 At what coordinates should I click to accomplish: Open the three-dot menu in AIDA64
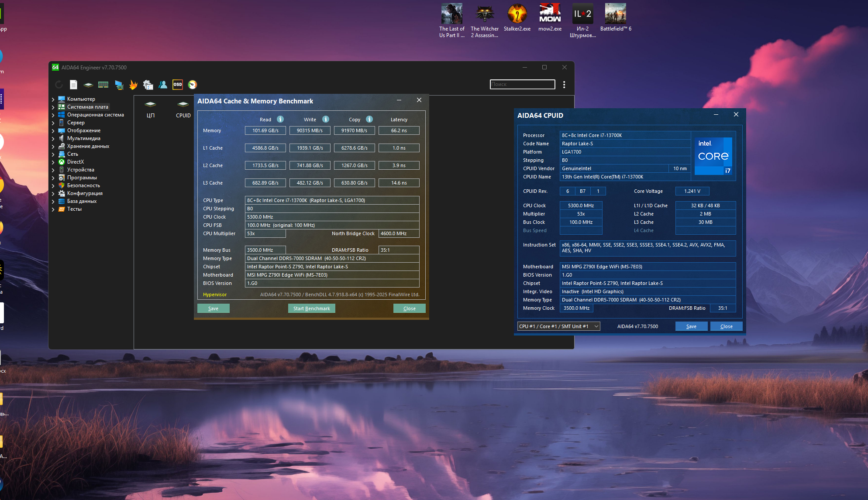[564, 85]
